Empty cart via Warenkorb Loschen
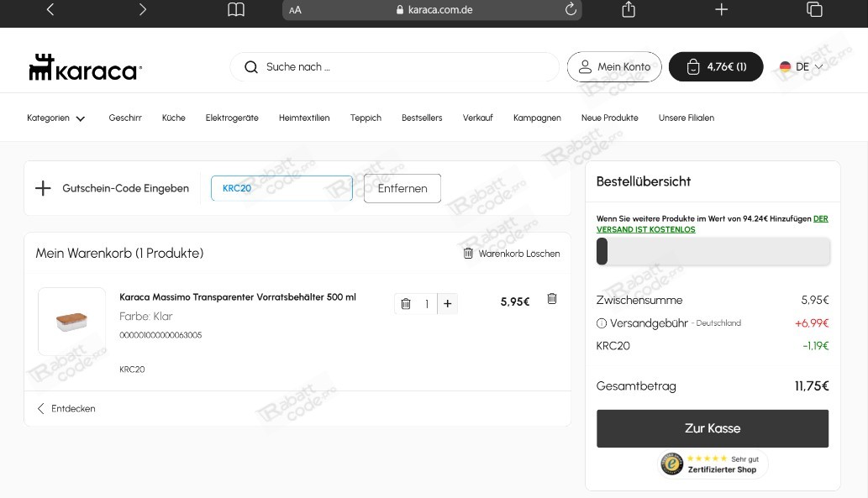This screenshot has width=868, height=498. (x=512, y=254)
